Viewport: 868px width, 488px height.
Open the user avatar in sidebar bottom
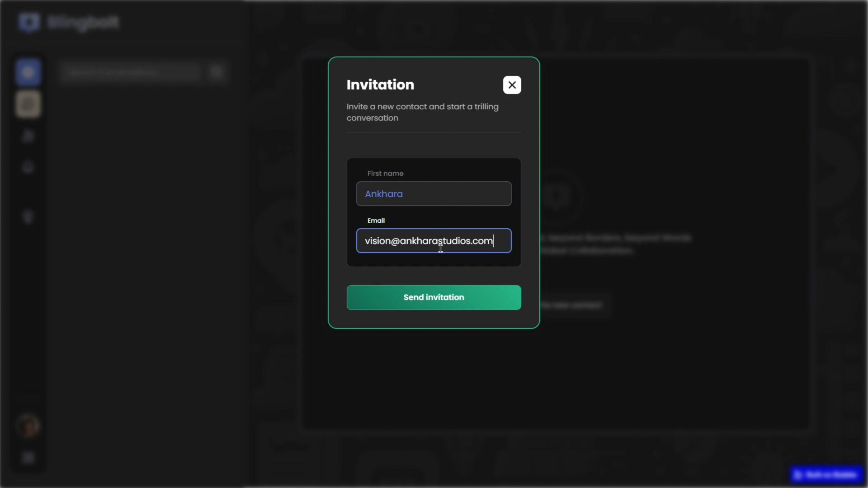(28, 426)
